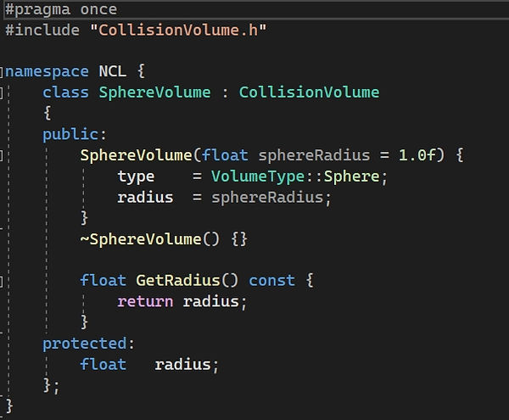509x420 pixels.
Task: Click "SphereVolume" in the class declaration
Action: click(x=155, y=93)
